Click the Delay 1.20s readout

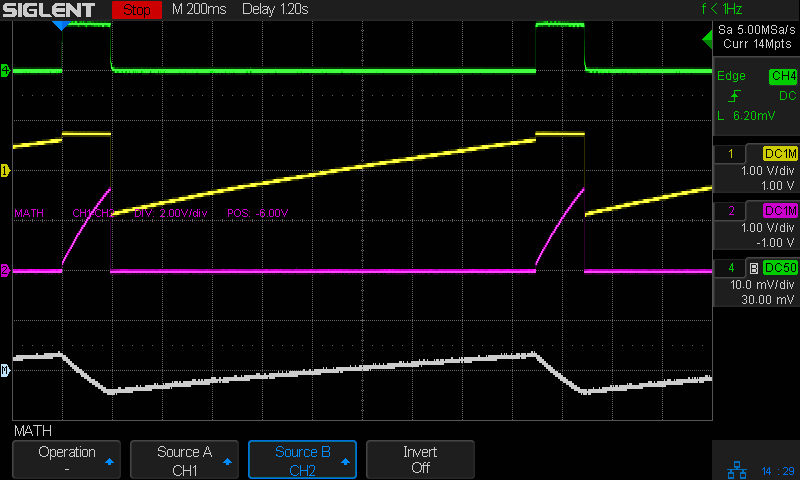[x=275, y=10]
